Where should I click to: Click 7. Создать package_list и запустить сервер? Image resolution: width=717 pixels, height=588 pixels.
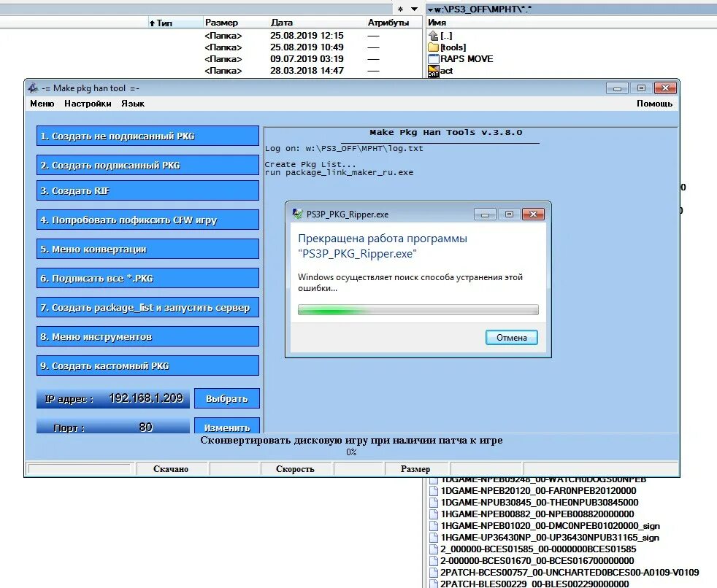tap(147, 307)
